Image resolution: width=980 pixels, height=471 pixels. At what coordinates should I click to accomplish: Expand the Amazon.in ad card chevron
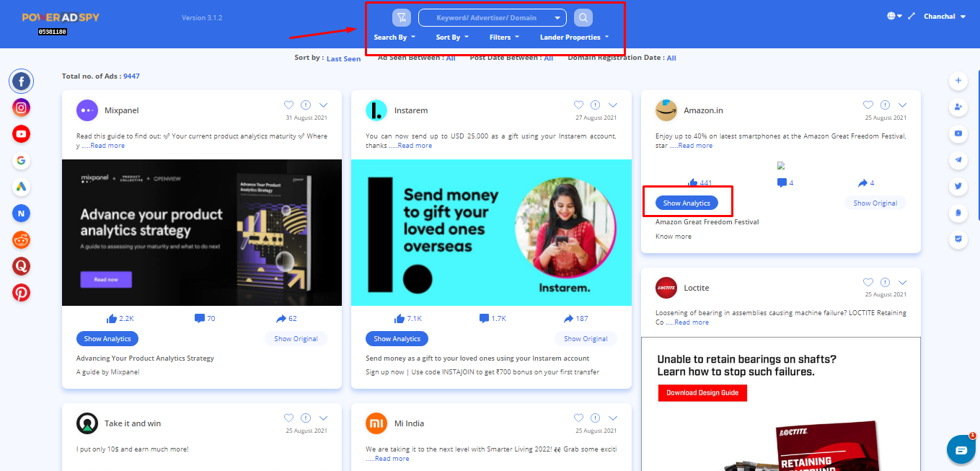tap(902, 105)
